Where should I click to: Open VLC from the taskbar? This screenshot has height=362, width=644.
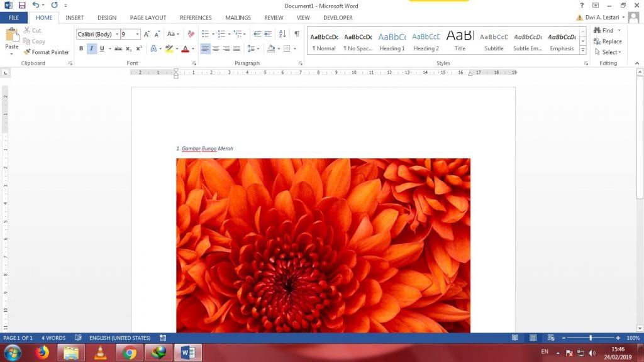pyautogui.click(x=100, y=353)
